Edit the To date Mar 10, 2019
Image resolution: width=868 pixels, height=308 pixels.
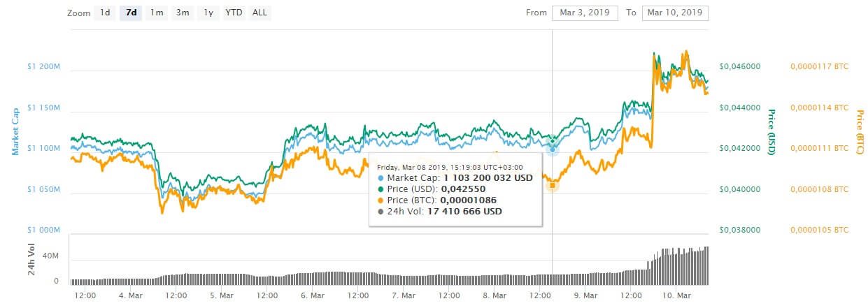point(675,13)
